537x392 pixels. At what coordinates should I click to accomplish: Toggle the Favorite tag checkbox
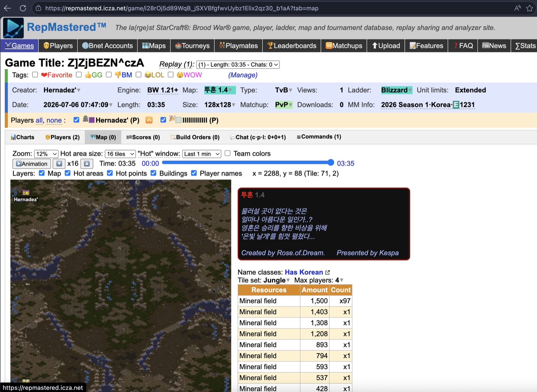tap(35, 75)
